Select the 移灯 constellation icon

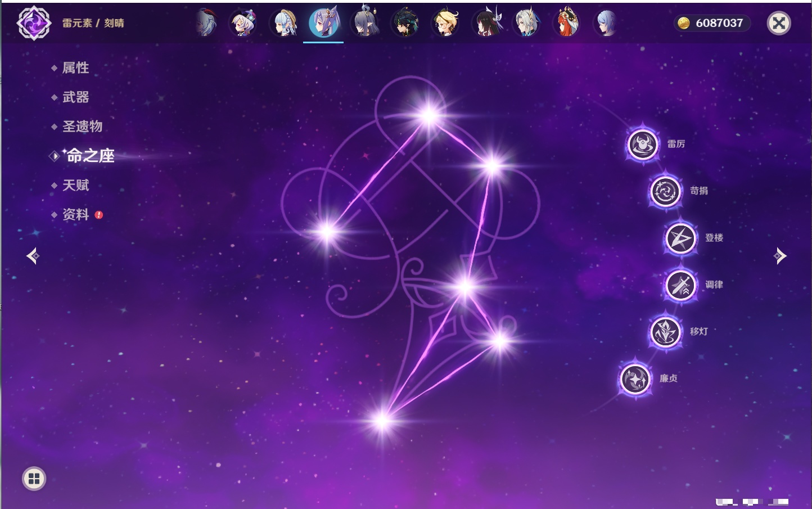coord(665,332)
